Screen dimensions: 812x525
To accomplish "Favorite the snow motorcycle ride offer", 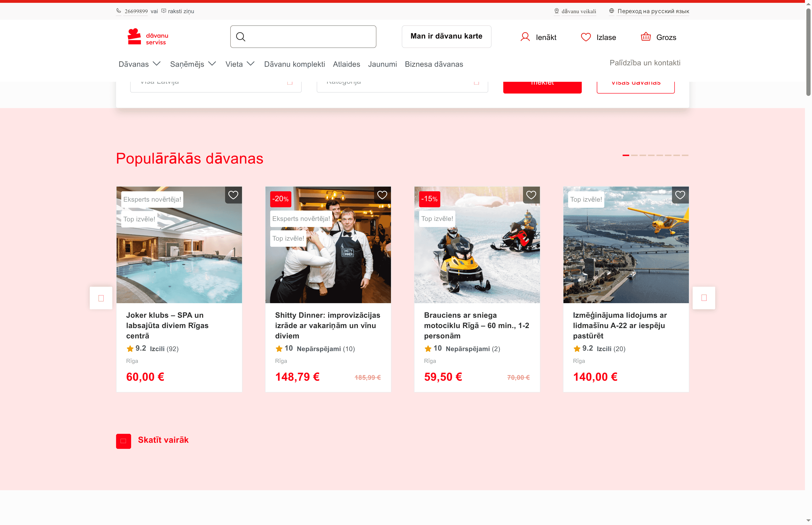I will (531, 195).
